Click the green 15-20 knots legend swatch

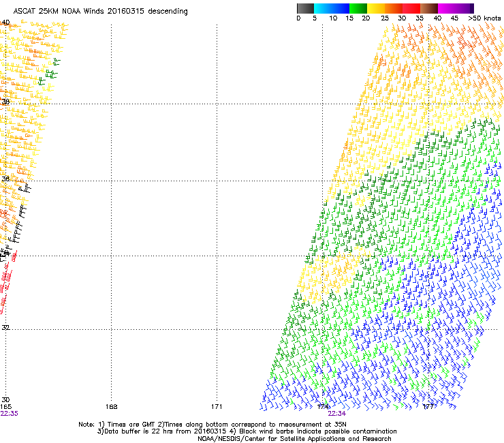(358, 8)
